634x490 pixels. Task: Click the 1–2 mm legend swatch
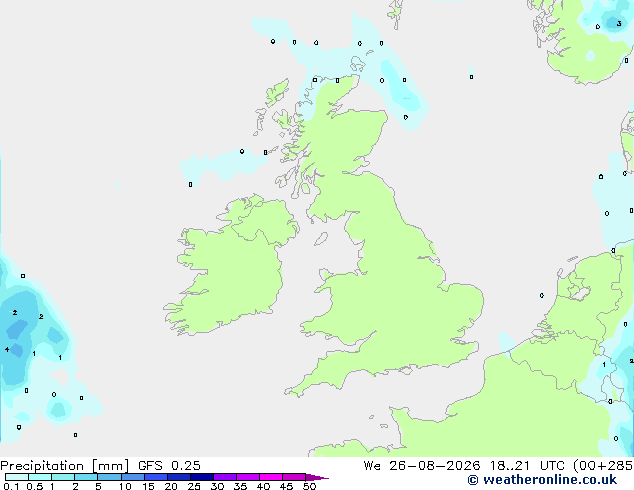(x=63, y=477)
